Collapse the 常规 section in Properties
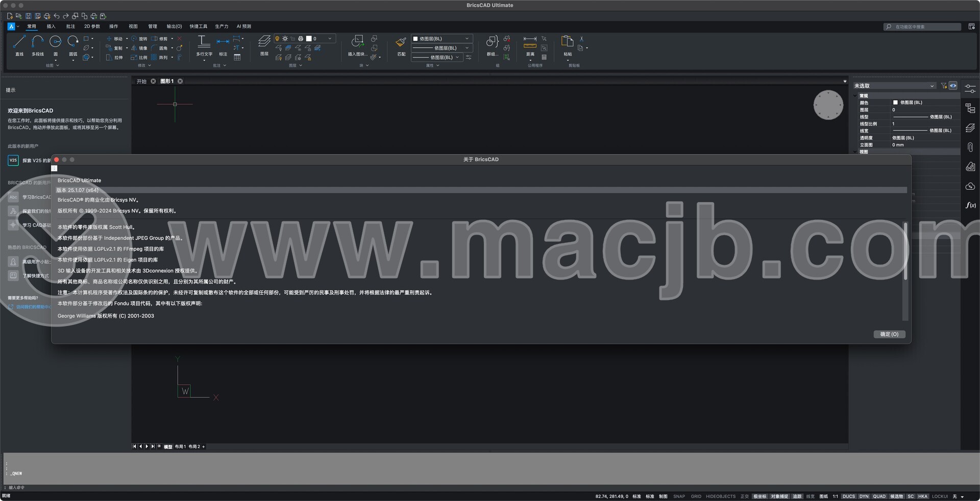The height and width of the screenshot is (501, 980). click(x=856, y=95)
